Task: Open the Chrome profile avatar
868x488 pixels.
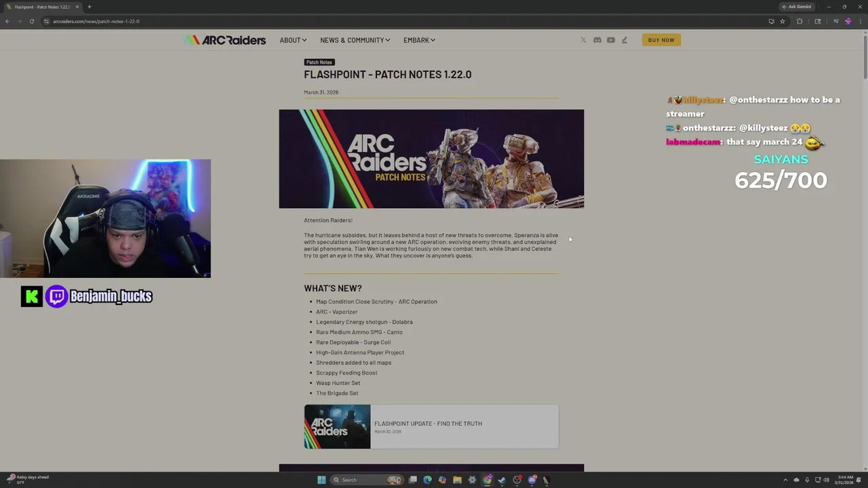Action: pyautogui.click(x=848, y=21)
